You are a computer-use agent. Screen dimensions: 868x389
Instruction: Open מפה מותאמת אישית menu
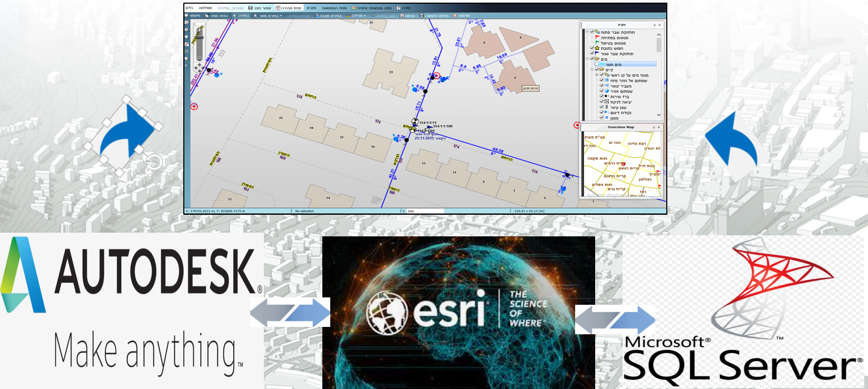(372, 8)
